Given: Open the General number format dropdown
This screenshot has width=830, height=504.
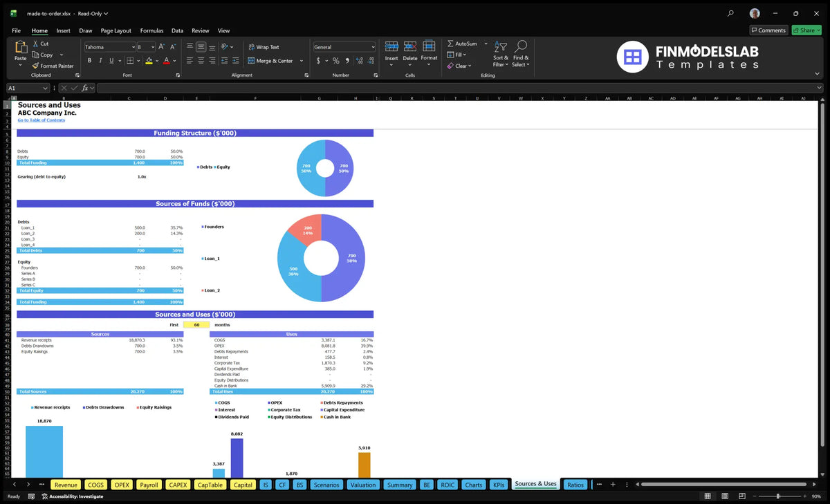Looking at the screenshot, I should click(373, 47).
